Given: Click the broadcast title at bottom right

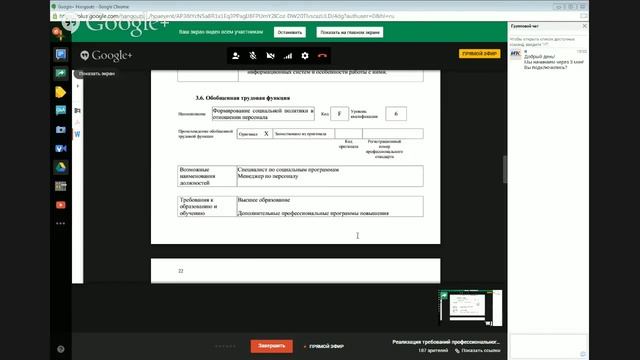Looking at the screenshot, I should [446, 342].
